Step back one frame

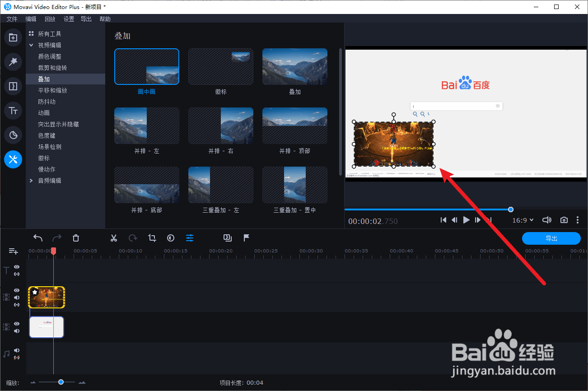454,220
